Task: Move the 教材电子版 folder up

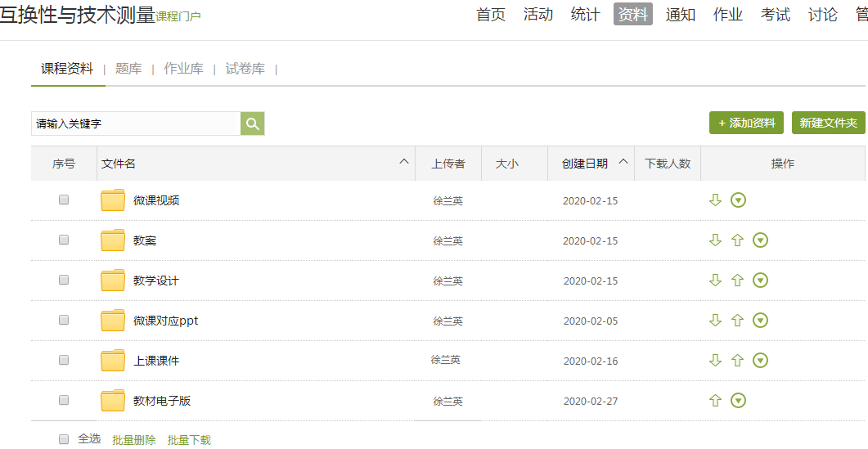Action: [x=715, y=401]
